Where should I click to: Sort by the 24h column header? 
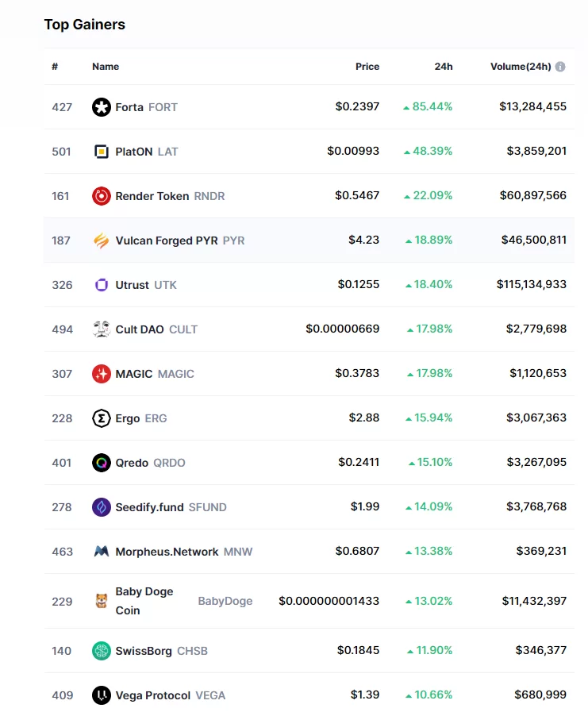[443, 67]
